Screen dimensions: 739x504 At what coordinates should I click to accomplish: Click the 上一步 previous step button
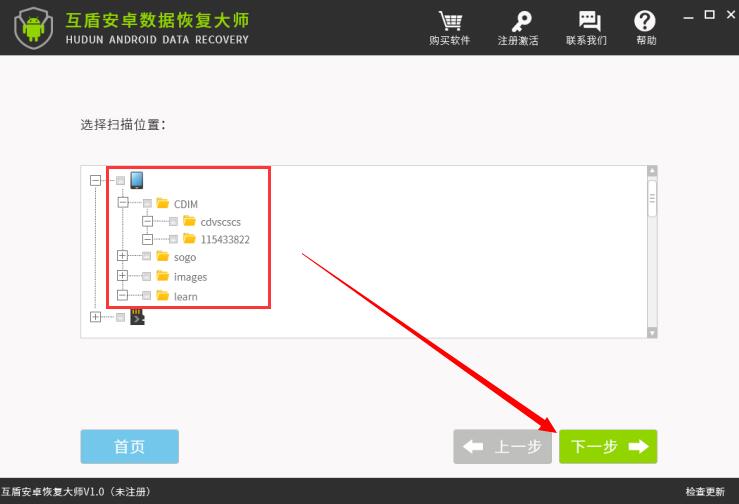tap(502, 446)
